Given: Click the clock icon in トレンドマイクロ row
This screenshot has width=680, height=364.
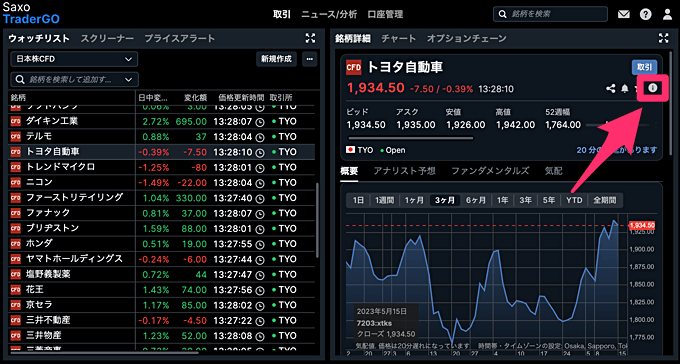Looking at the screenshot, I should (260, 168).
